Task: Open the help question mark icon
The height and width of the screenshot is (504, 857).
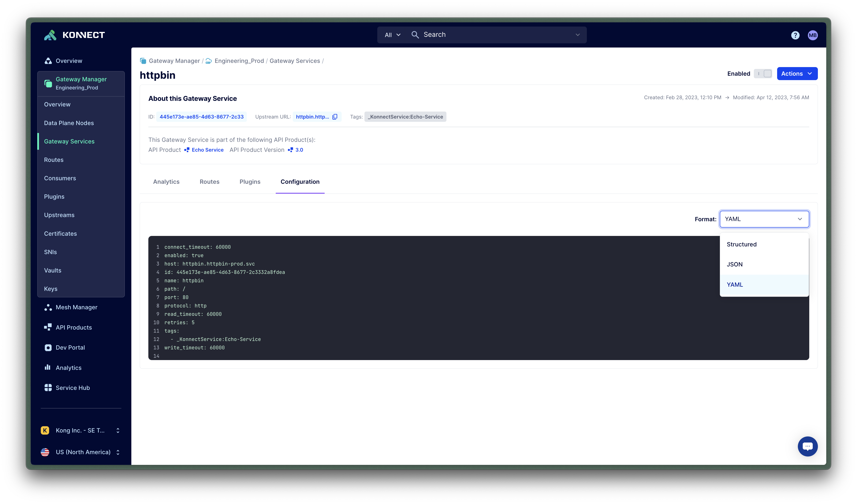Action: tap(795, 35)
